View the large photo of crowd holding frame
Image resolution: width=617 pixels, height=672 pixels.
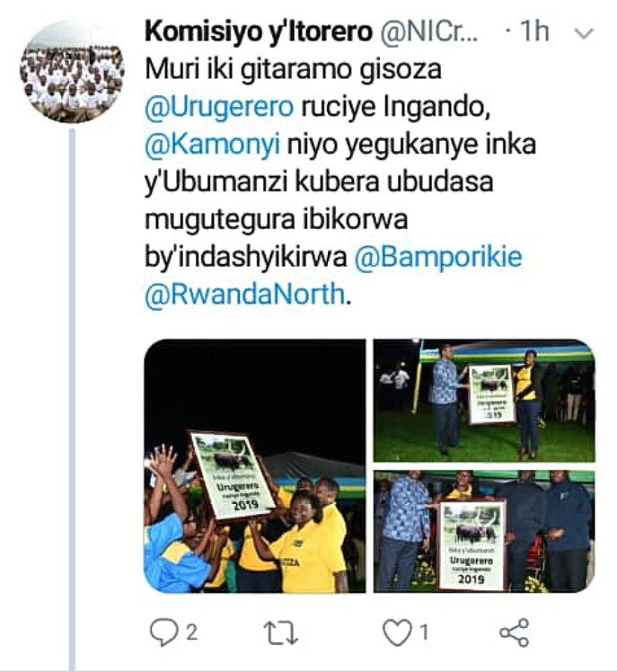[x=255, y=466]
